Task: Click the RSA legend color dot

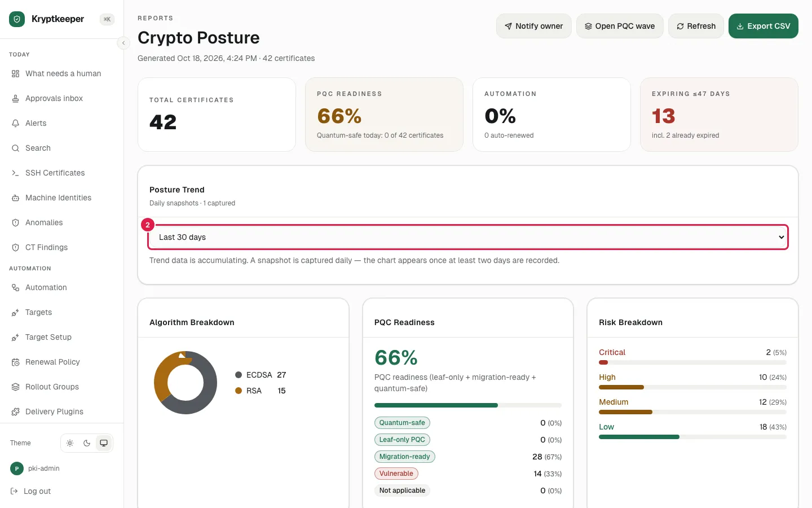Action: [239, 391]
